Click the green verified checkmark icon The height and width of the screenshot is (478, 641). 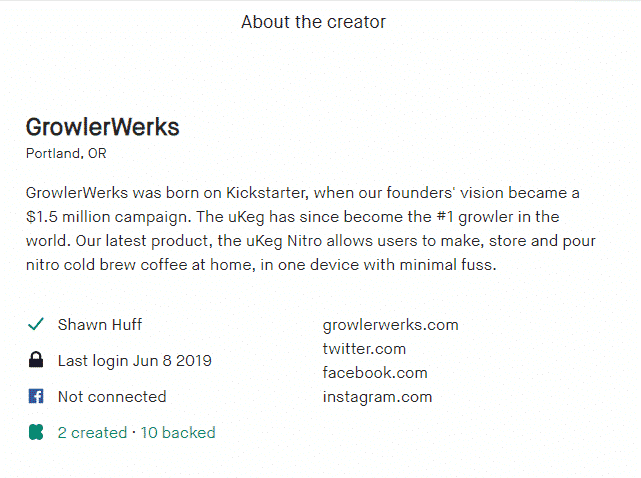tap(36, 325)
